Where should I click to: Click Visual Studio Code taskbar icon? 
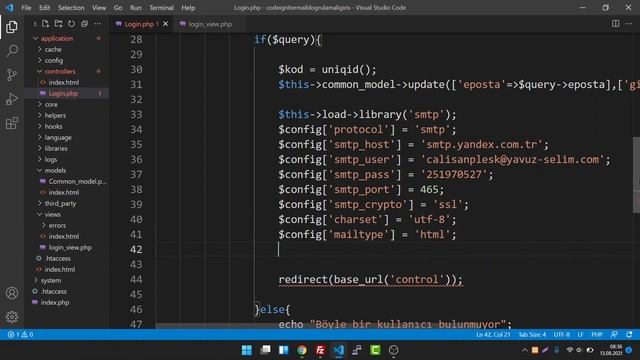(338, 350)
